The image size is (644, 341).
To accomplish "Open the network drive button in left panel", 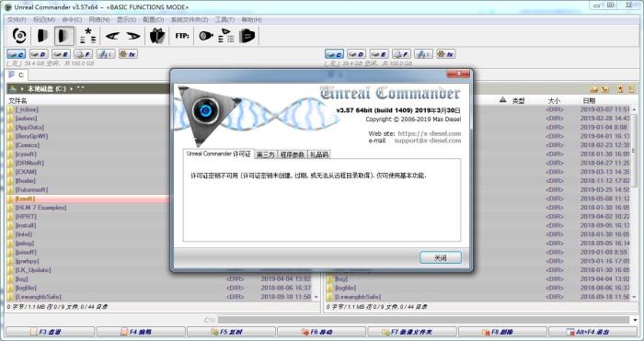I will pos(106,54).
